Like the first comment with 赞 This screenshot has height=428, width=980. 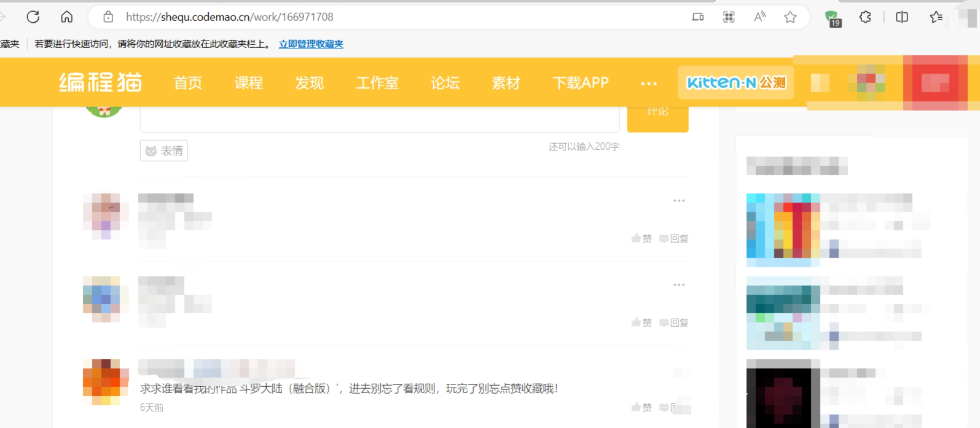point(641,239)
